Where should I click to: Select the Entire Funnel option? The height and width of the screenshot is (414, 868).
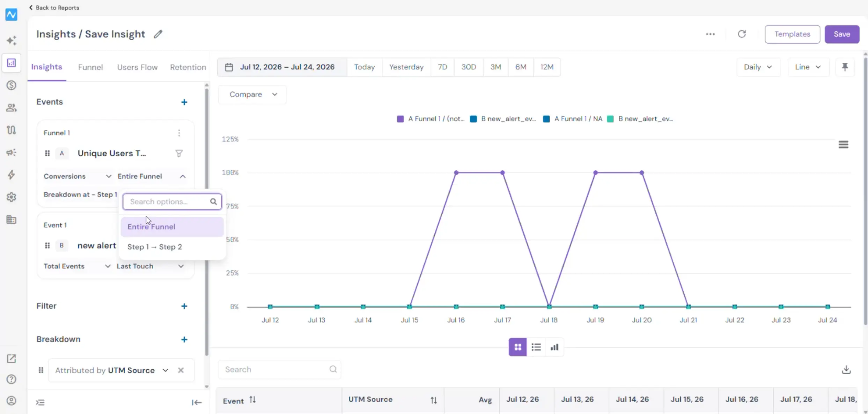(172, 227)
